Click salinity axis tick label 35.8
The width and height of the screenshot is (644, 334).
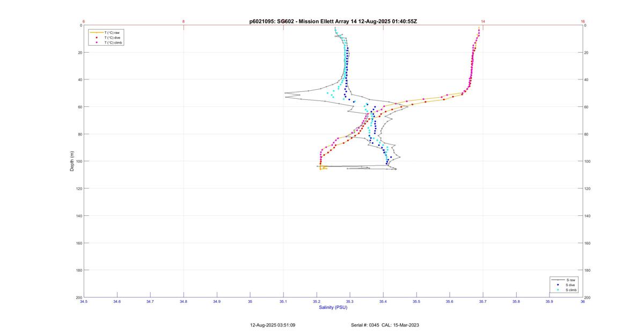coord(516,302)
